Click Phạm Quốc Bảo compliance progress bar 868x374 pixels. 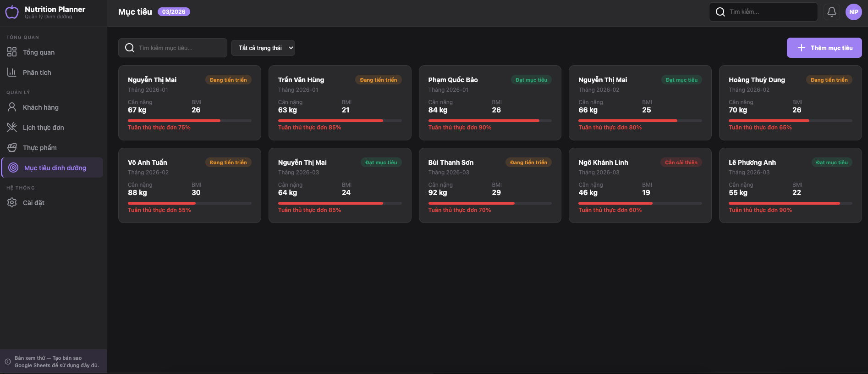click(489, 121)
